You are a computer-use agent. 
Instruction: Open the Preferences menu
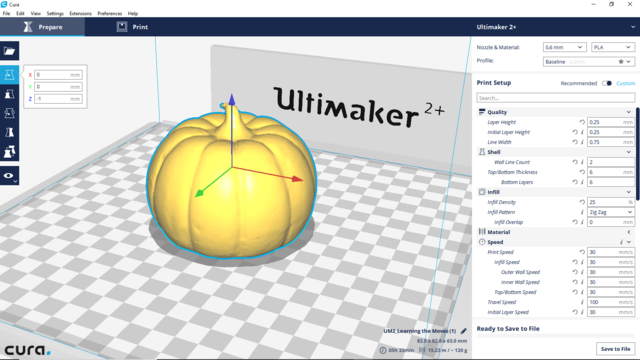pos(110,13)
